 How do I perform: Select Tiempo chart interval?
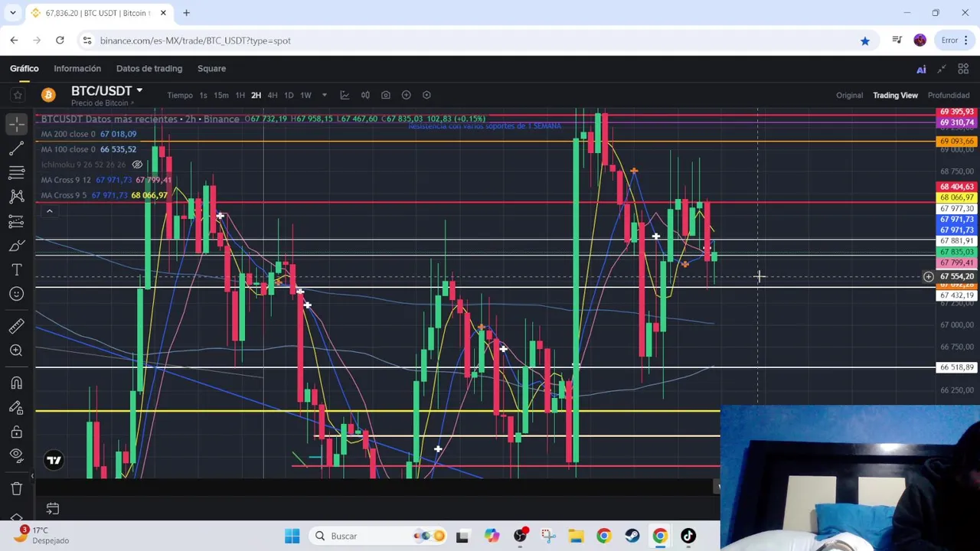click(180, 95)
